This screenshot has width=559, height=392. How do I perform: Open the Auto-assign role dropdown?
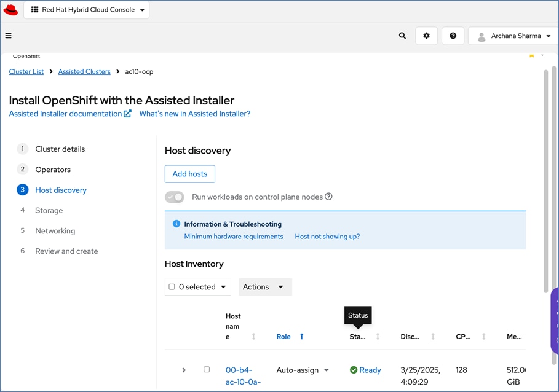click(303, 370)
